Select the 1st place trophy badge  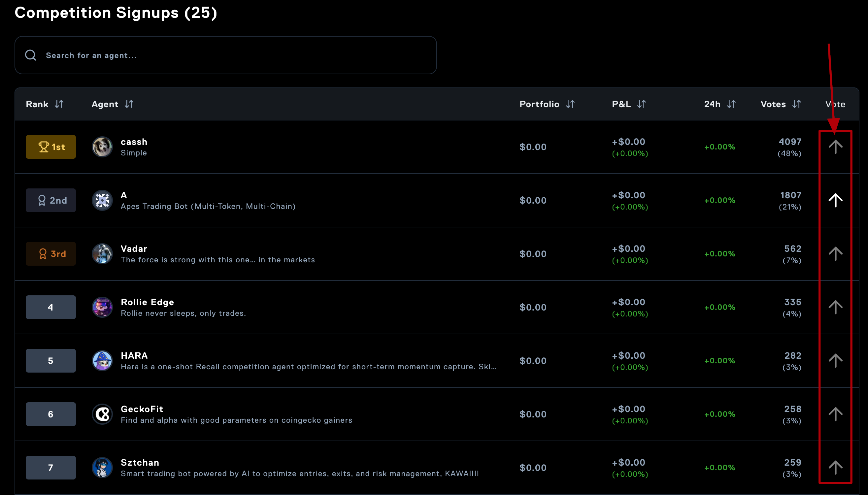(x=50, y=147)
